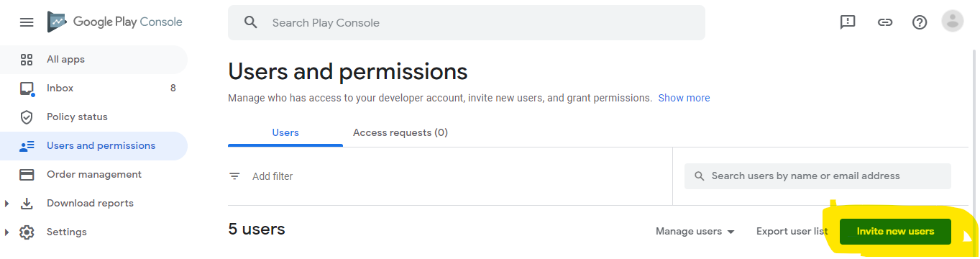Select the Users tab
The image size is (980, 259).
pyautogui.click(x=285, y=133)
